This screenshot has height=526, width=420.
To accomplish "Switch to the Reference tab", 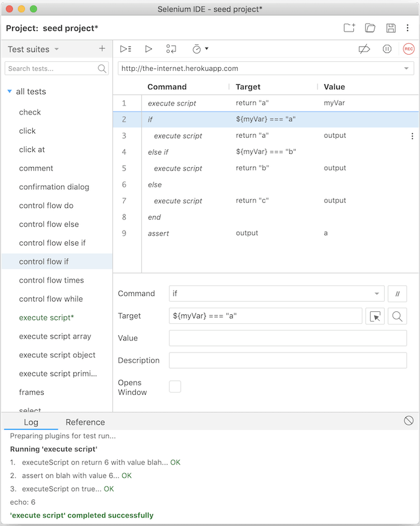I will pos(85,422).
